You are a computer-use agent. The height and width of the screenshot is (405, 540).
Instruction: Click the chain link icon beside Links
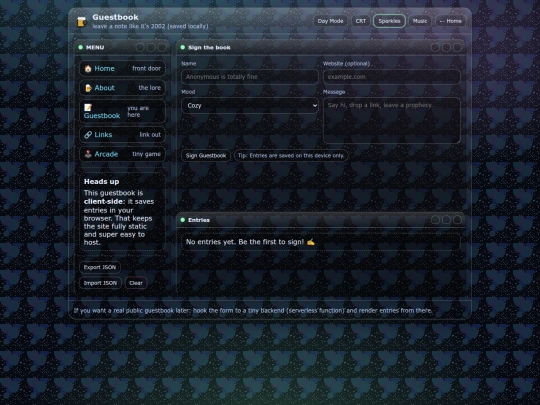(88, 135)
